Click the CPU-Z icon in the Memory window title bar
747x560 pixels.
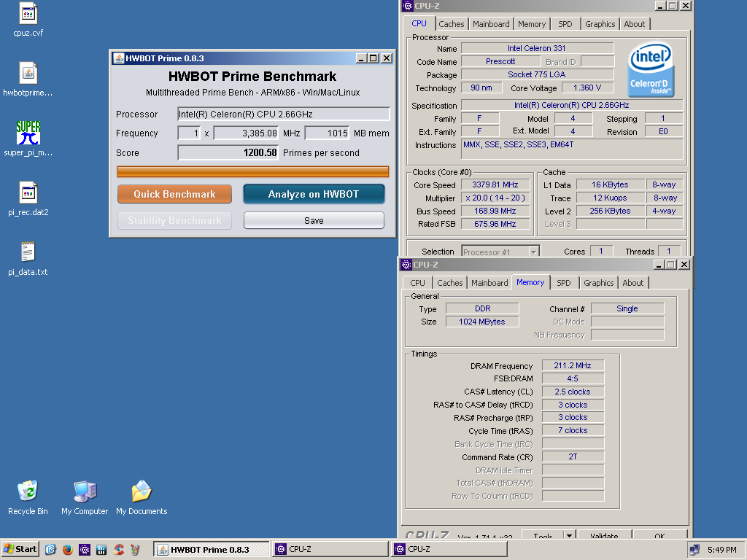(x=406, y=265)
